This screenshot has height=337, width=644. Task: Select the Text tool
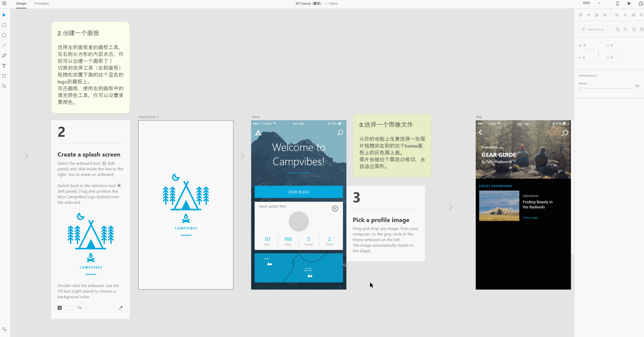tap(4, 66)
